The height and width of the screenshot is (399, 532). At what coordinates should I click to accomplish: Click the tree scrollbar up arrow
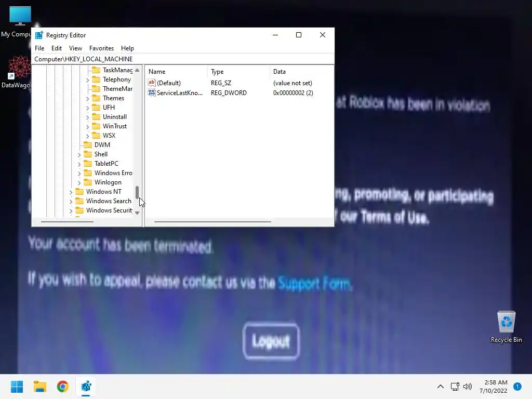click(137, 70)
